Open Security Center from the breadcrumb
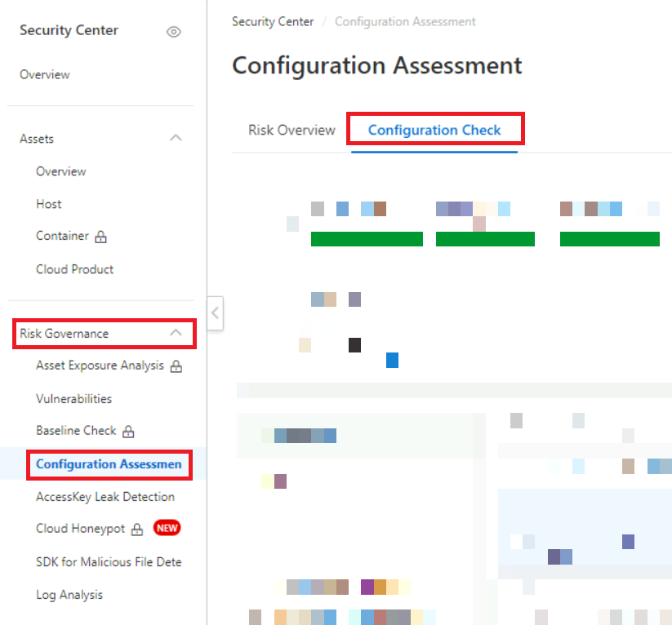Screen dimensions: 672x625 (x=273, y=21)
